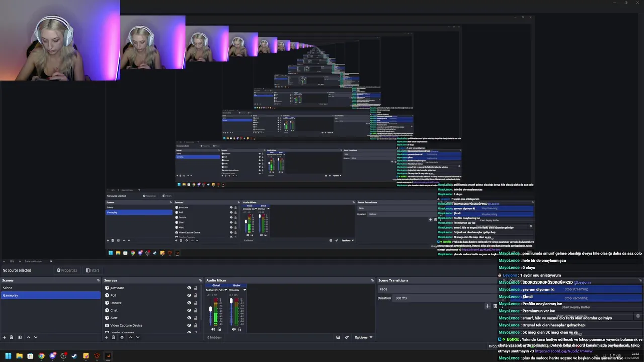This screenshot has height=362, width=644.
Task: Click Start Replay Buffer
Action: coord(576,307)
